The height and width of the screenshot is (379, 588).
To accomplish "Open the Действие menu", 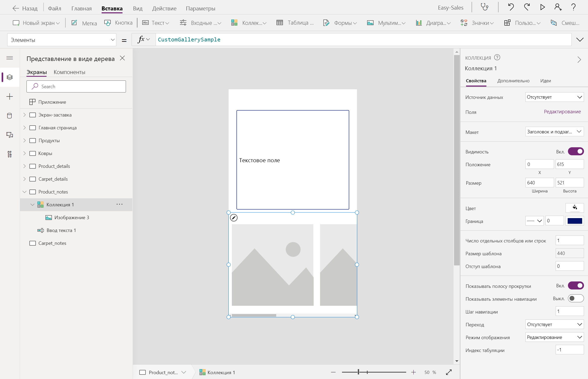I will click(x=164, y=9).
